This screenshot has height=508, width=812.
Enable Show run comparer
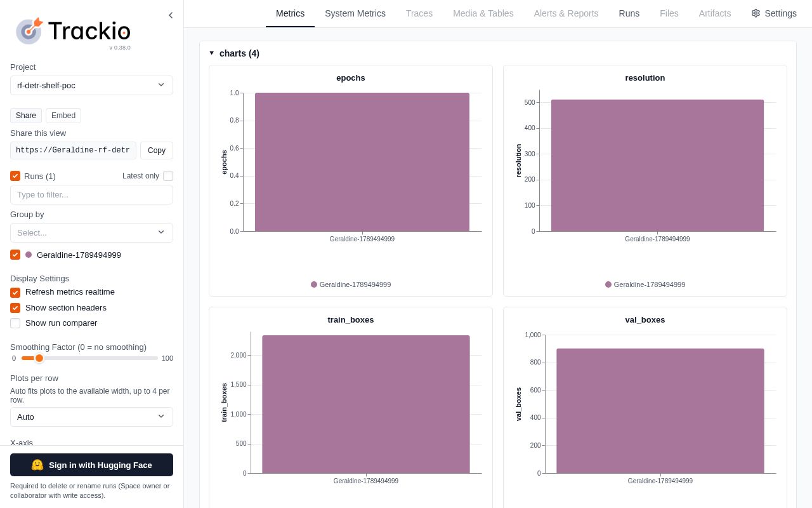click(x=15, y=323)
